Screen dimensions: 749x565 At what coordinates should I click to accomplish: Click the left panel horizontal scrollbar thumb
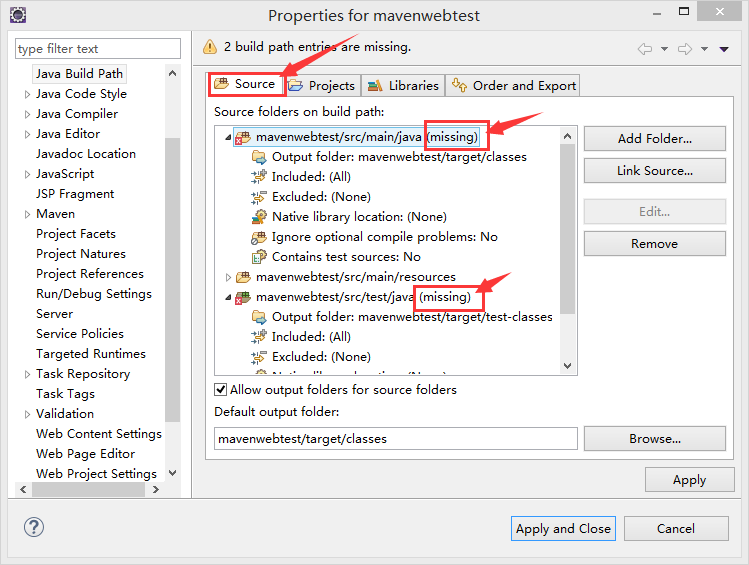[88, 490]
